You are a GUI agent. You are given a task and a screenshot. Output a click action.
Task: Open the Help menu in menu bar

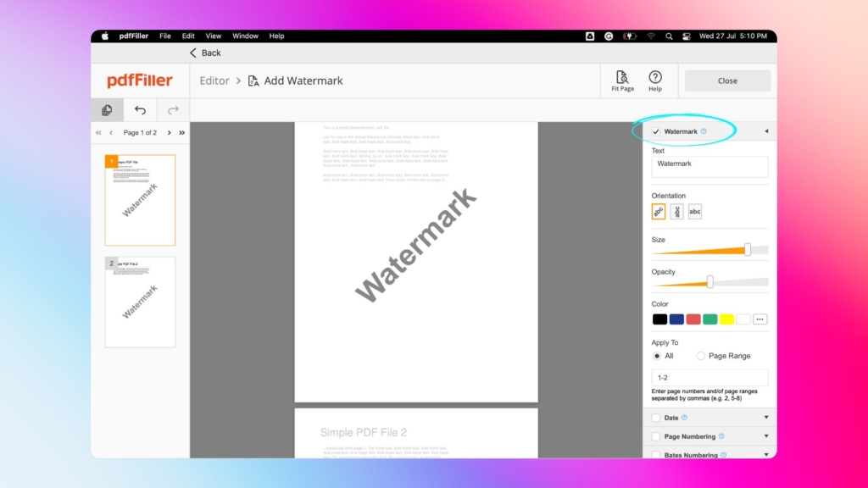click(x=276, y=36)
